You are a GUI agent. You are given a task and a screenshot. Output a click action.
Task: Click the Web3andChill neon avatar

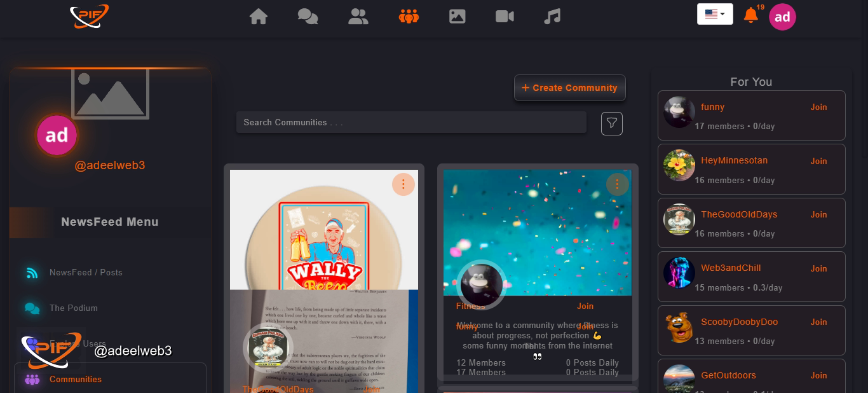[679, 273]
